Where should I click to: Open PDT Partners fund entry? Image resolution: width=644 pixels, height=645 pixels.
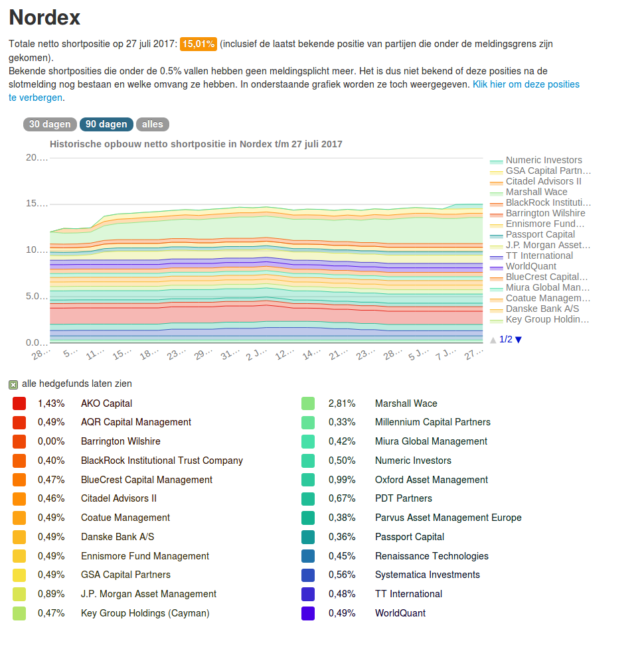point(403,498)
